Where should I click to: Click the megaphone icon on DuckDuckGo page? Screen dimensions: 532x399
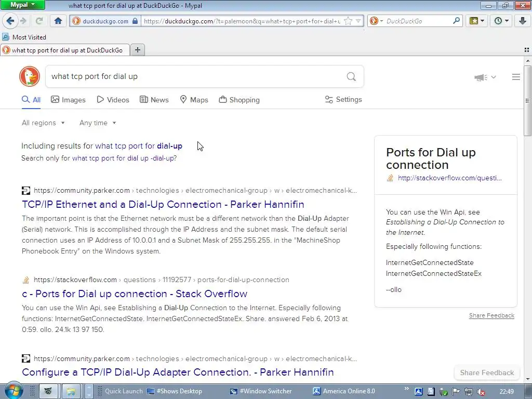(481, 77)
